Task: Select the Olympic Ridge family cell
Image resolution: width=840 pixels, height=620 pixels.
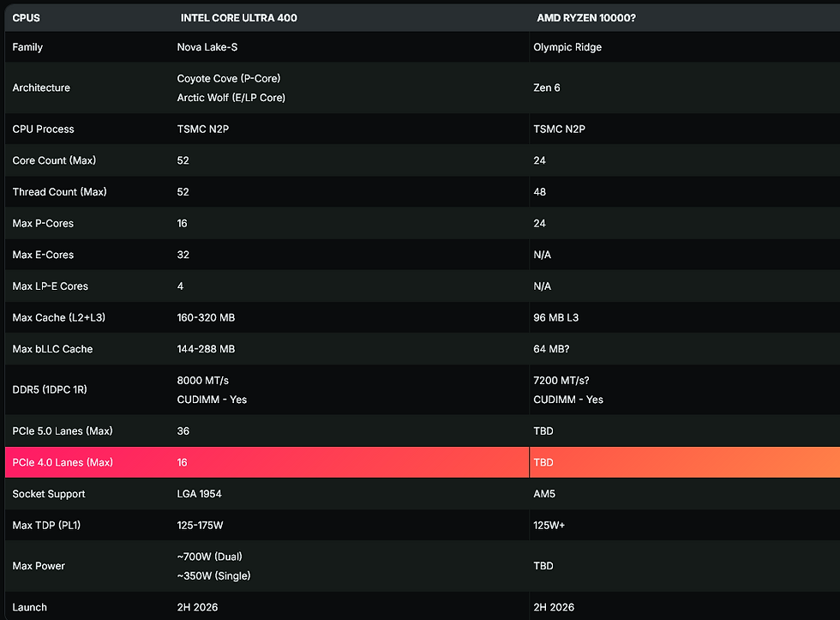Action: click(567, 47)
